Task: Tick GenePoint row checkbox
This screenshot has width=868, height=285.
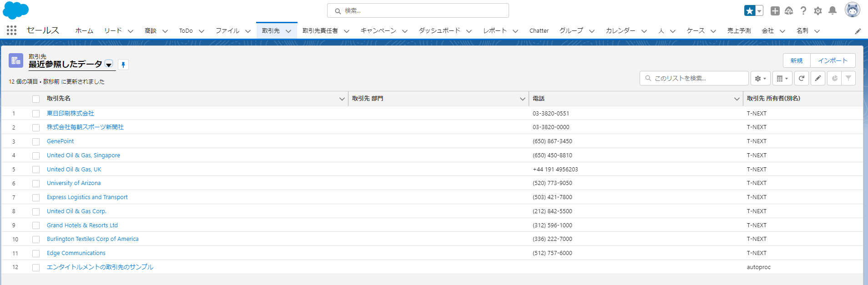Action: coord(36,142)
